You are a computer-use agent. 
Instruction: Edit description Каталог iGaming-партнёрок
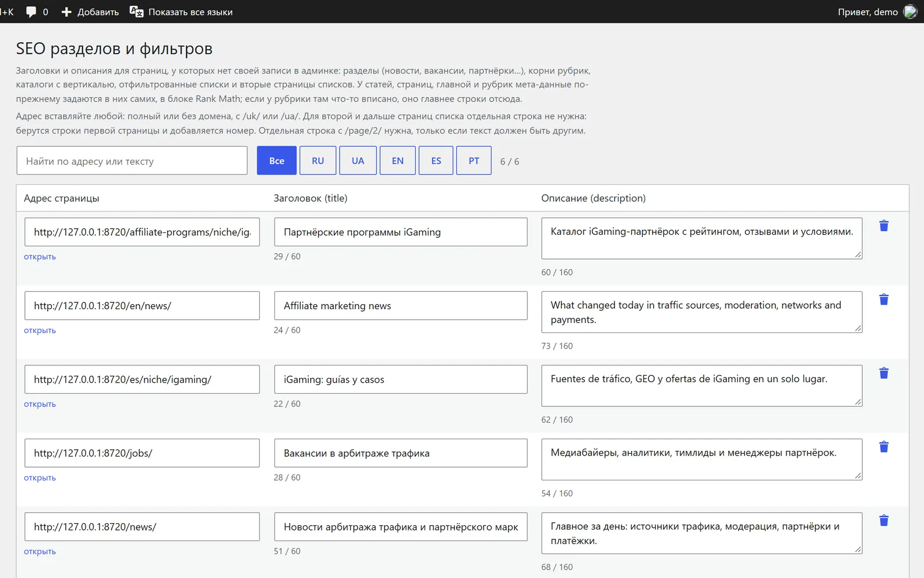tap(702, 238)
